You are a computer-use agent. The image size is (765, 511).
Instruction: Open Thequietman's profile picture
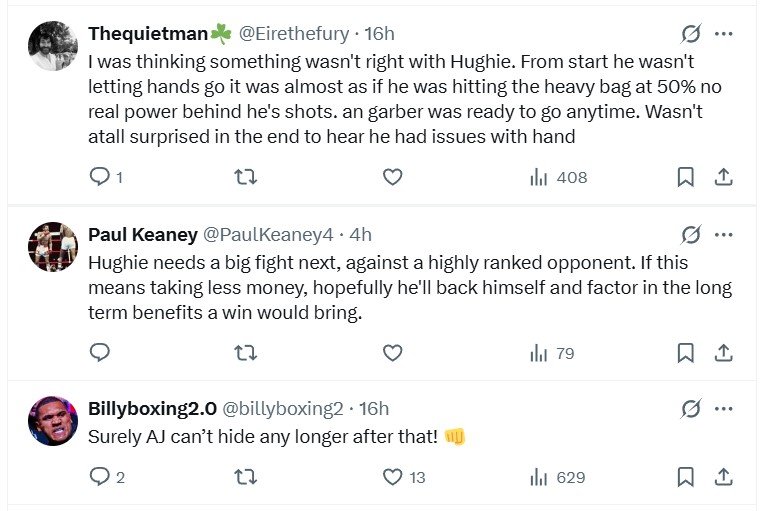tap(52, 46)
